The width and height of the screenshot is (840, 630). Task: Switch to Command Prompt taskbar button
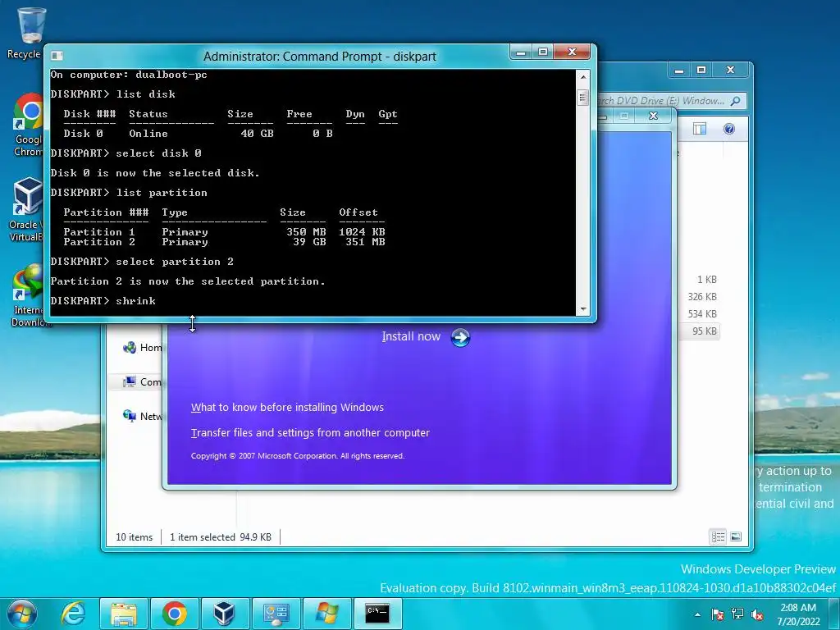coord(377,614)
